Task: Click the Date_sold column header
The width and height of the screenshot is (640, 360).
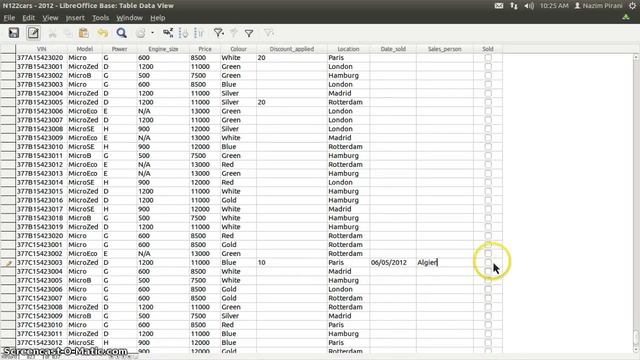Action: tap(393, 49)
